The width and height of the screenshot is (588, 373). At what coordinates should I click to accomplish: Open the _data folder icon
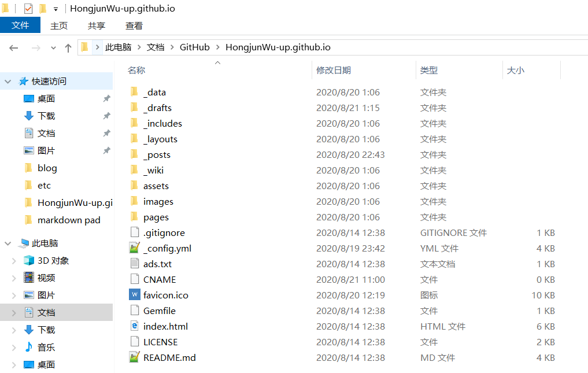click(x=134, y=91)
